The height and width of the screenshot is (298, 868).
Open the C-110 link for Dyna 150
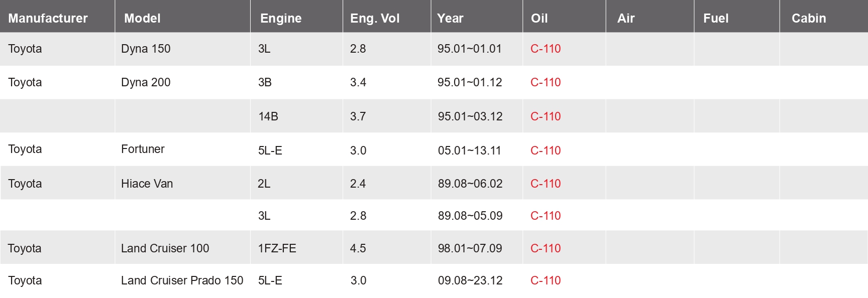[546, 49]
